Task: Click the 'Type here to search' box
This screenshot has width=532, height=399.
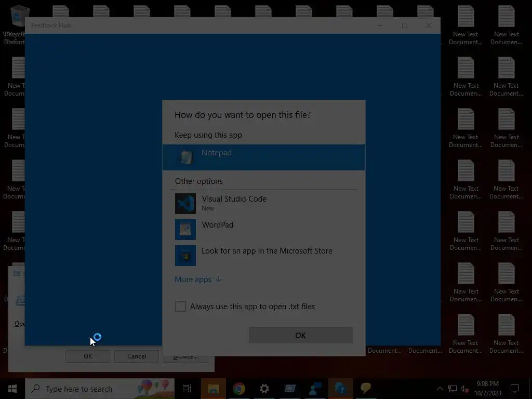Action: pos(100,389)
